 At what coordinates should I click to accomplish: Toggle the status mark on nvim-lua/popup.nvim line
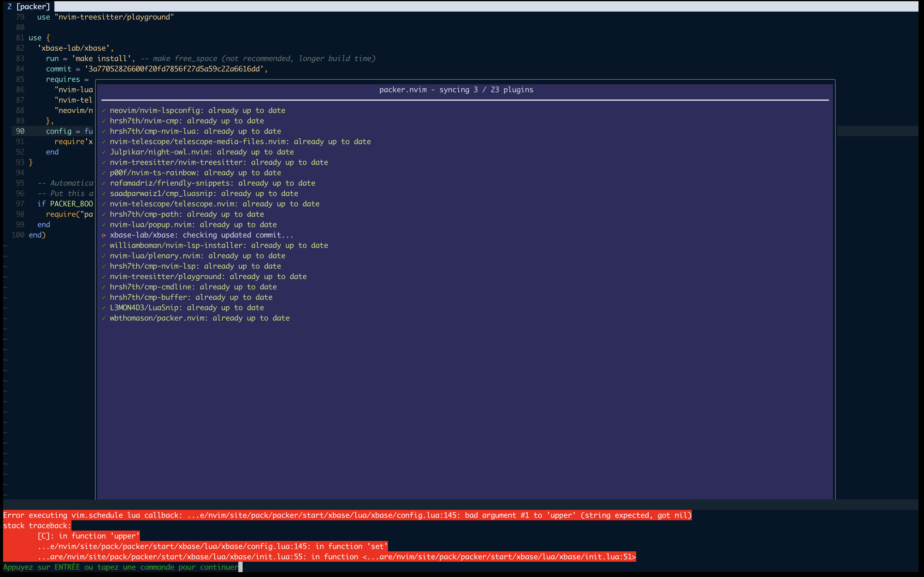pos(104,225)
